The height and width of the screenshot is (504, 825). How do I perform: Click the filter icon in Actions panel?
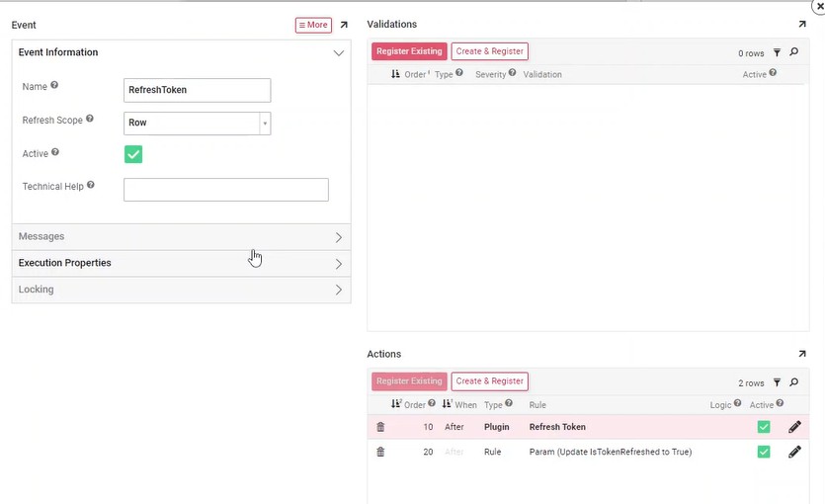pyautogui.click(x=777, y=382)
